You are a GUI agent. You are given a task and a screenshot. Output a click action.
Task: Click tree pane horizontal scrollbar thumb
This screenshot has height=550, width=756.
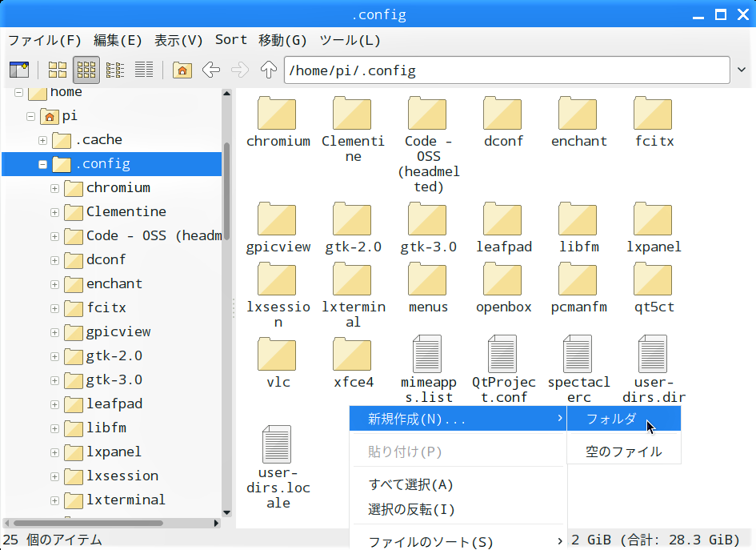point(88,523)
